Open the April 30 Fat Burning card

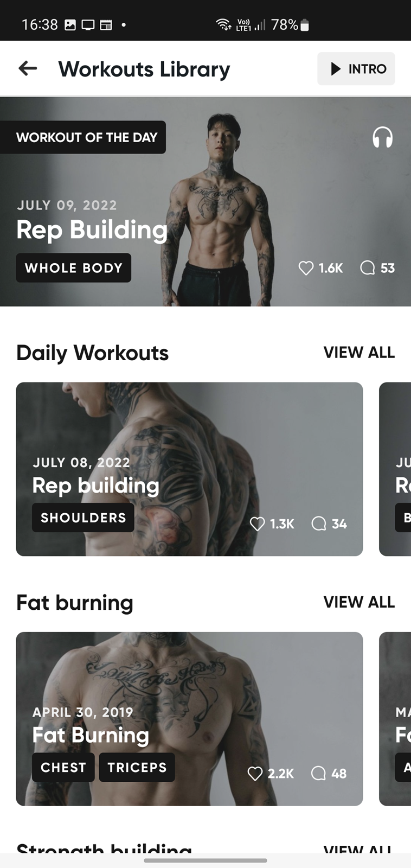189,719
